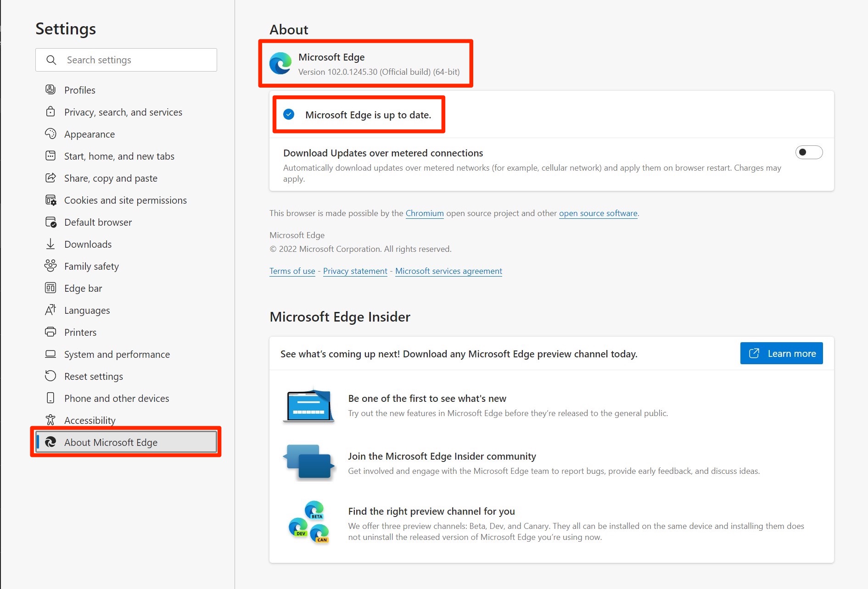The width and height of the screenshot is (868, 589).
Task: Click the Privacy lock icon in the sidebar
Action: point(50,111)
